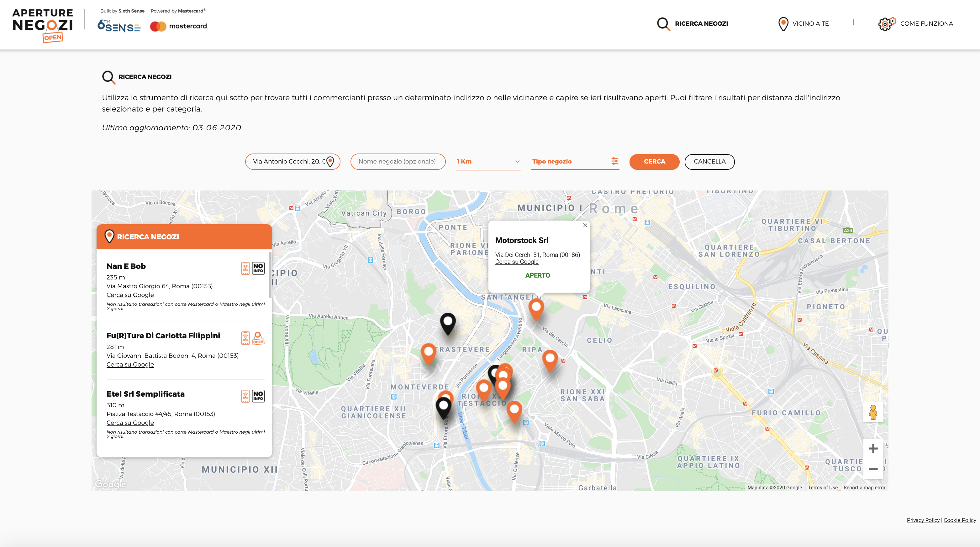Zoom in on the map

(x=873, y=449)
